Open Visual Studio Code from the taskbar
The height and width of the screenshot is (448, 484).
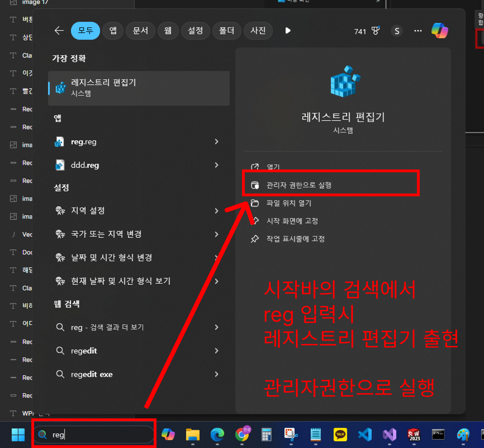[x=365, y=435]
